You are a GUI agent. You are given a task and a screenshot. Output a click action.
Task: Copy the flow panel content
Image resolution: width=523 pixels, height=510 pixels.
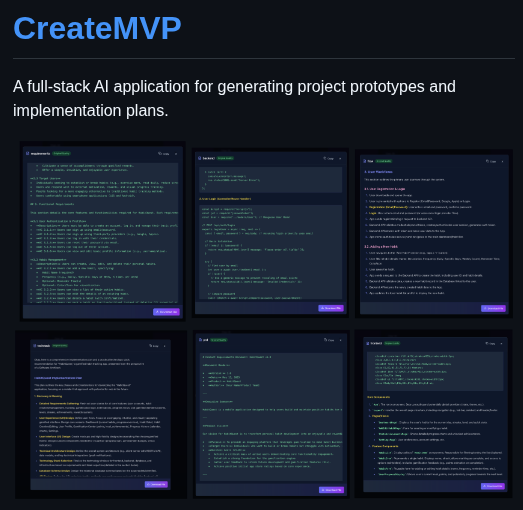click(491, 161)
